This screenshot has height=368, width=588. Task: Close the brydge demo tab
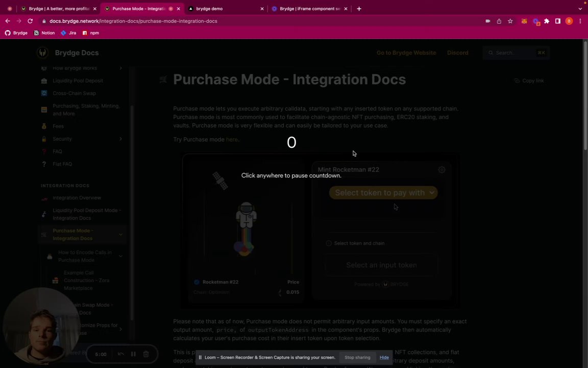tap(262, 9)
